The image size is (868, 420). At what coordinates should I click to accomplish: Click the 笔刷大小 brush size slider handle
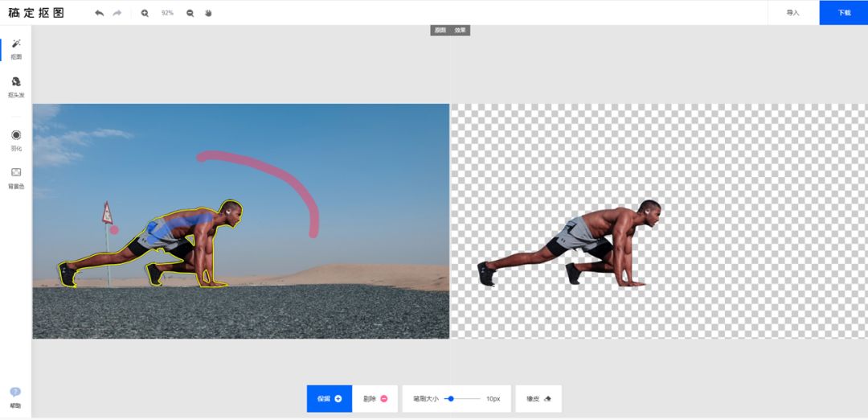[x=450, y=398]
